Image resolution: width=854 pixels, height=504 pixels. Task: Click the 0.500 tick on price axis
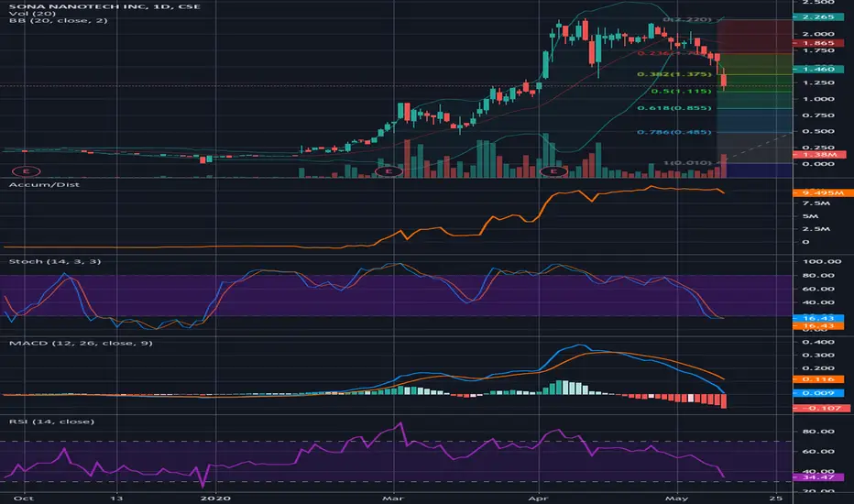[x=818, y=131]
